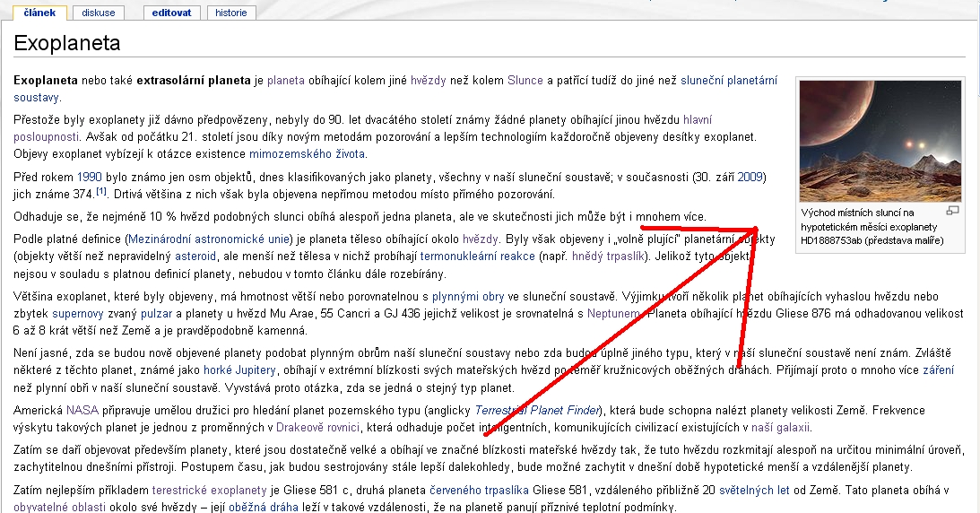Open the supernovy link
The height and width of the screenshot is (513, 980).
coord(77,314)
